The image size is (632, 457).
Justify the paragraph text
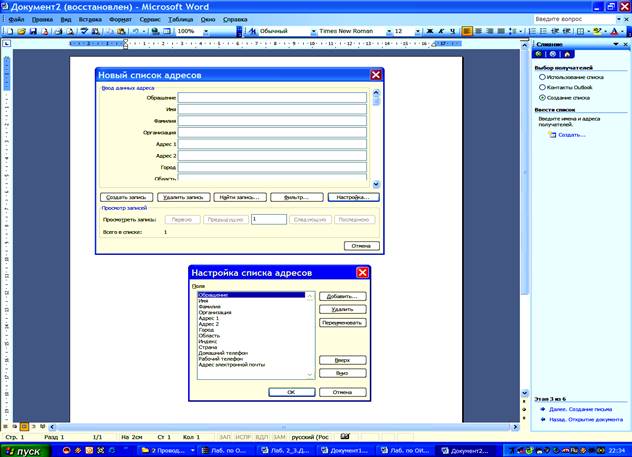(x=501, y=31)
